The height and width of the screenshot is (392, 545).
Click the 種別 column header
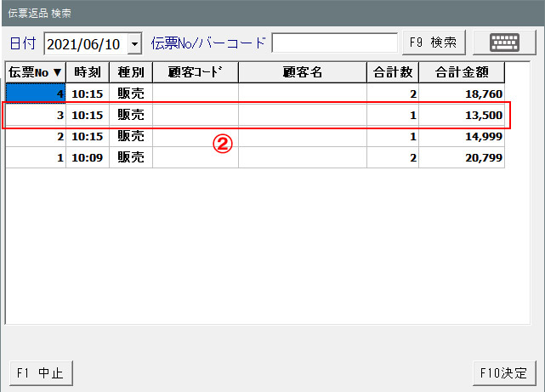click(x=131, y=72)
